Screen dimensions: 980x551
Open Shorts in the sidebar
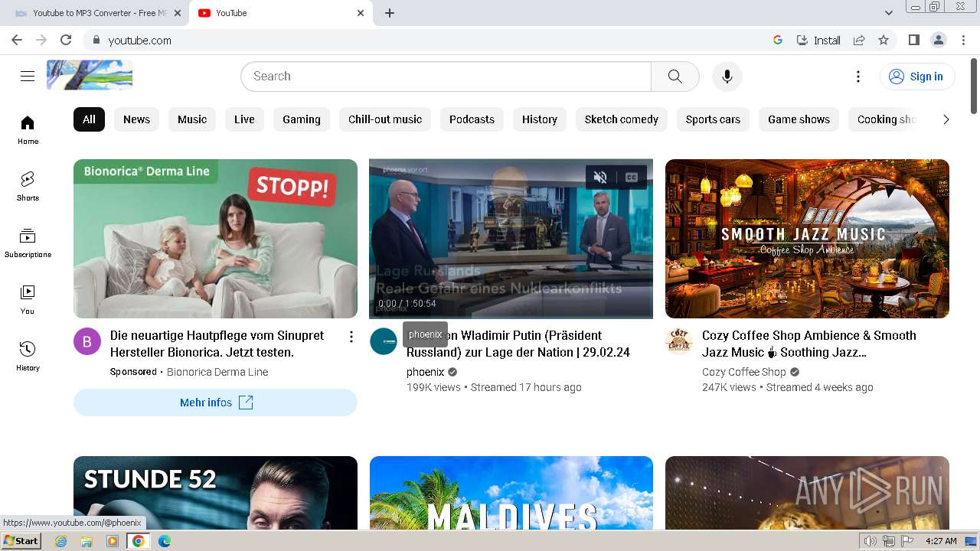pyautogui.click(x=28, y=187)
